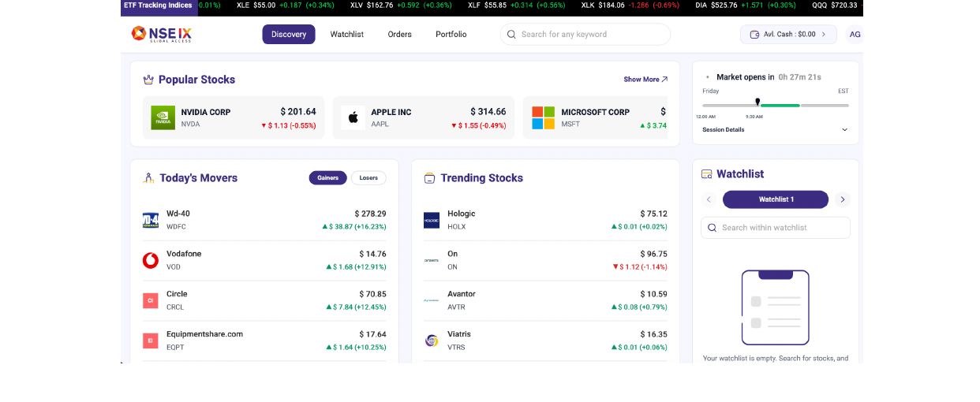Go to previous watchlist with left chevron
This screenshot has width=980, height=402.
(709, 199)
